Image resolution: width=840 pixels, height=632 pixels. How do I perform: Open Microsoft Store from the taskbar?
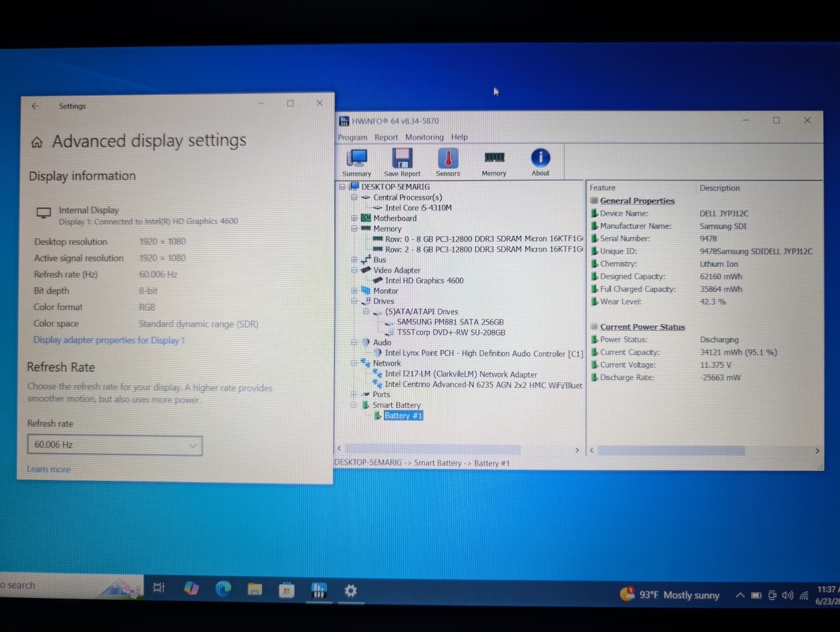(x=286, y=591)
